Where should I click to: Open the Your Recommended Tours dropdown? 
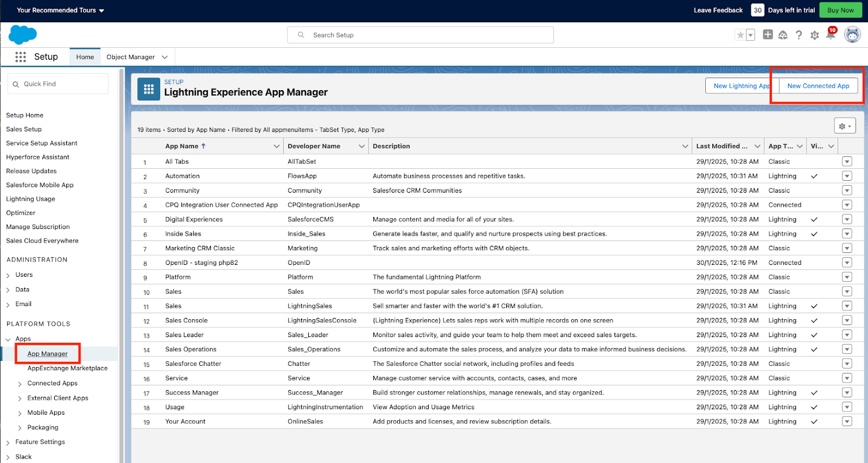click(60, 10)
